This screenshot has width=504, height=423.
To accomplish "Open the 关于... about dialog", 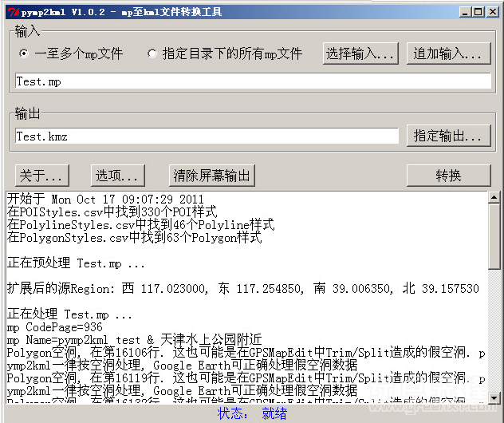I will (42, 175).
